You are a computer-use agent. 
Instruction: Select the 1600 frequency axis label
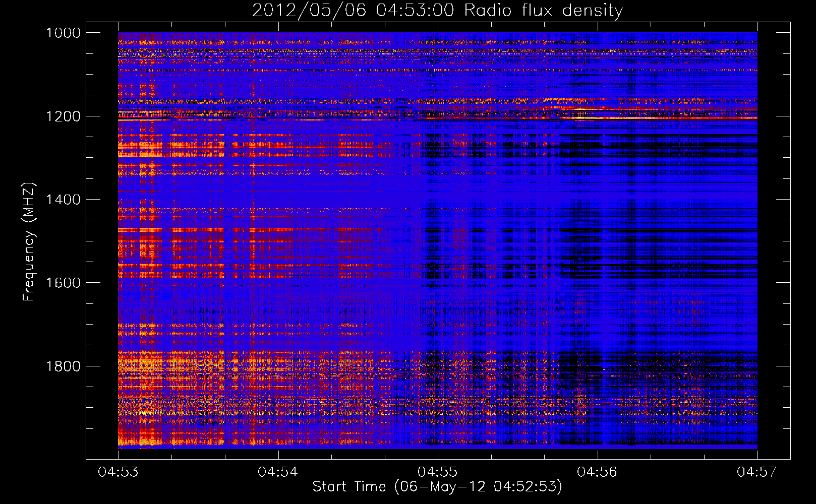(63, 283)
